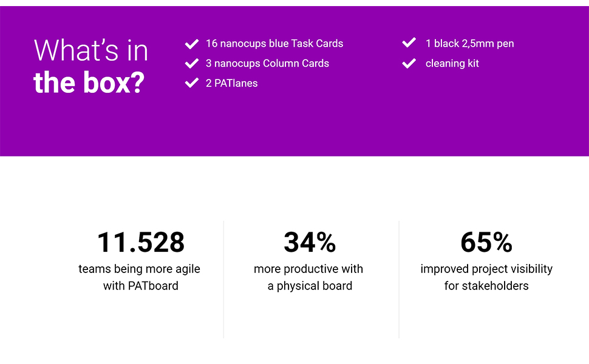This screenshot has height=364, width=589.
Task: Click the 34% statistic number
Action: tap(310, 243)
